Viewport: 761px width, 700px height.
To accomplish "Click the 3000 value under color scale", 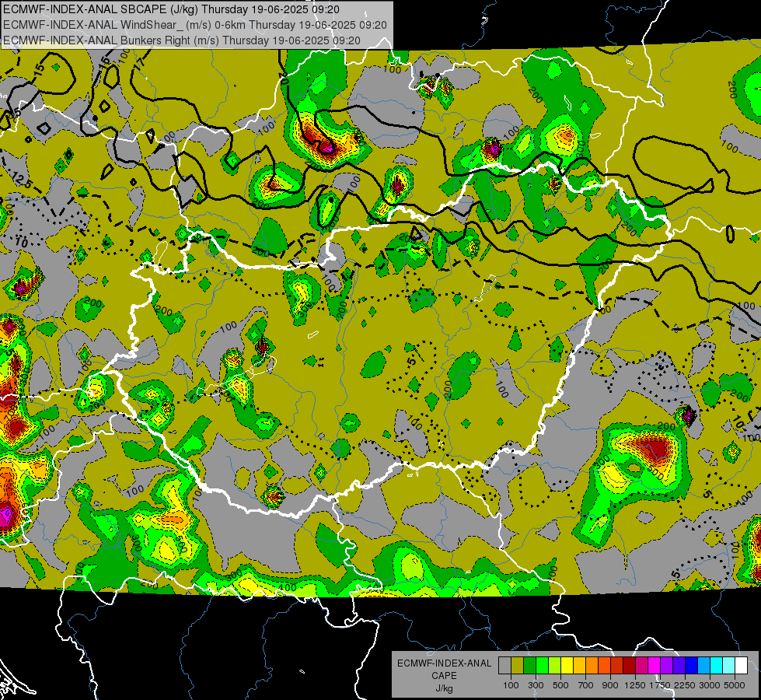I will tap(710, 685).
